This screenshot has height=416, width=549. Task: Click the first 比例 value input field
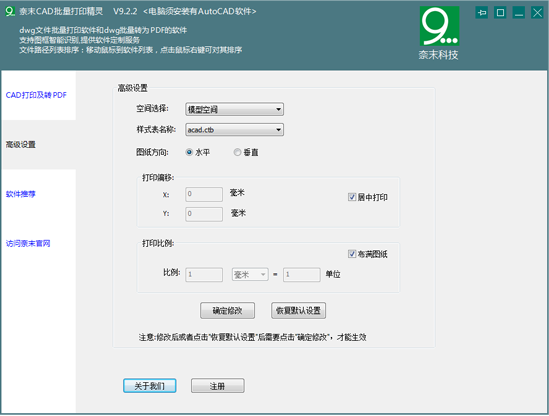[x=204, y=275]
